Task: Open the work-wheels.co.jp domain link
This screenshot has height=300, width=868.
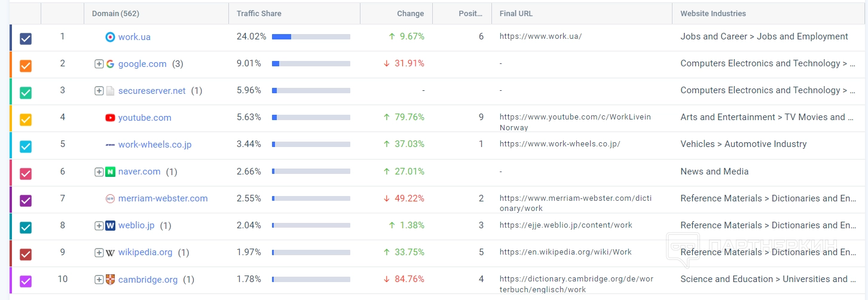Action: 155,145
